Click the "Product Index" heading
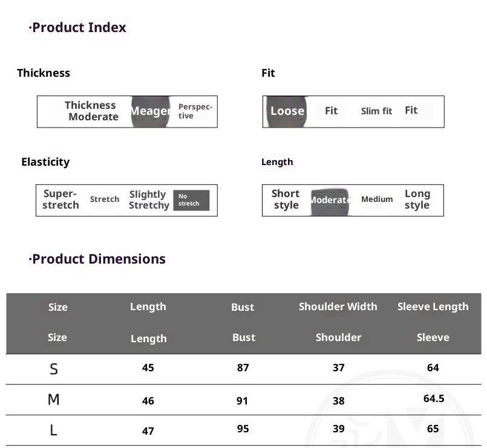The image size is (487, 448). pyautogui.click(x=79, y=28)
